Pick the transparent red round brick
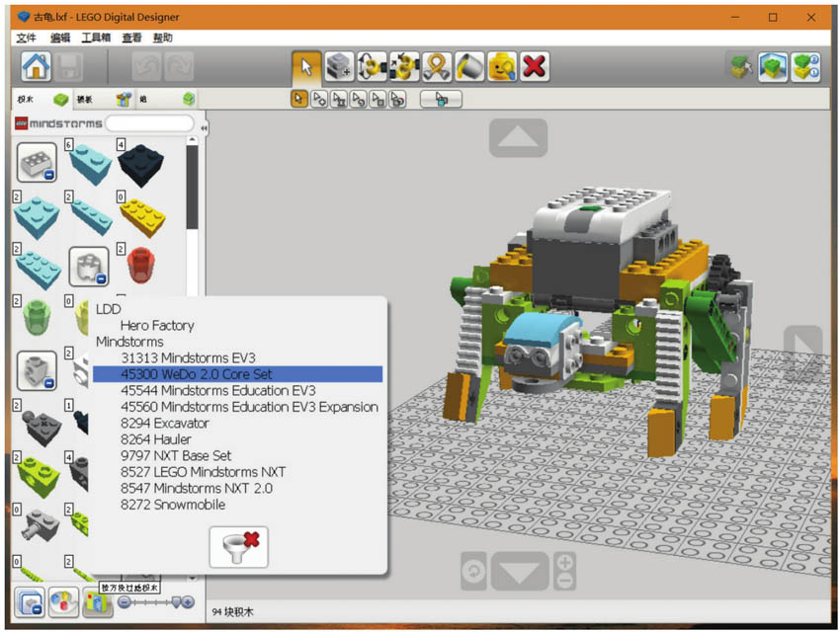 click(141, 266)
